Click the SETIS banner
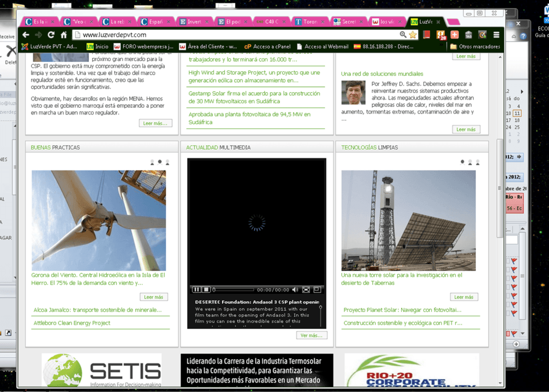The image size is (549, 392). 101,370
